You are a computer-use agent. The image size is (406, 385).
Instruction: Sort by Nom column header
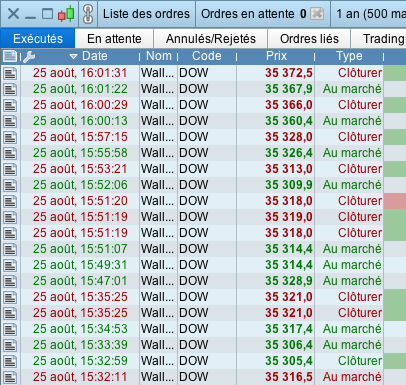[159, 56]
